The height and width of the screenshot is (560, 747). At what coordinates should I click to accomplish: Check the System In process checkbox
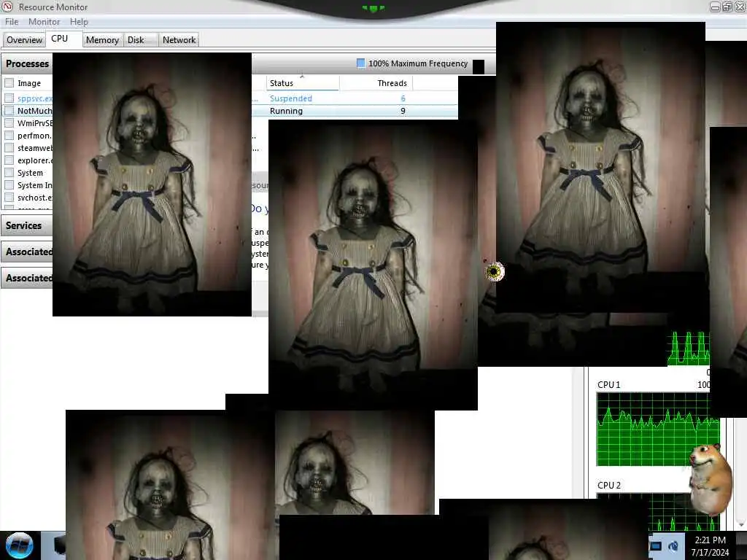9,184
